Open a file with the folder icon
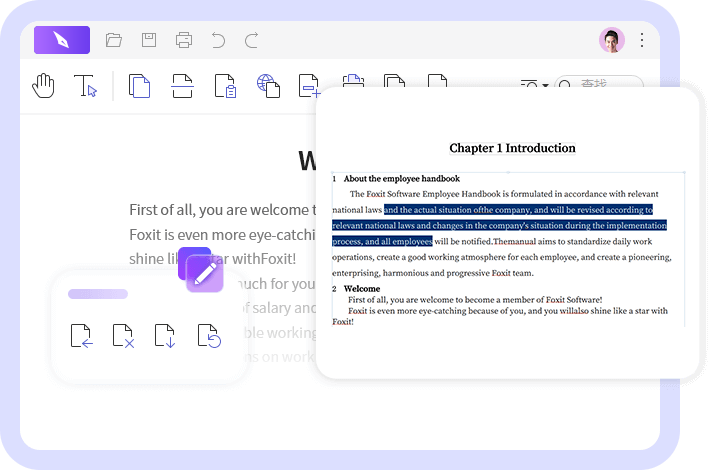 114,40
